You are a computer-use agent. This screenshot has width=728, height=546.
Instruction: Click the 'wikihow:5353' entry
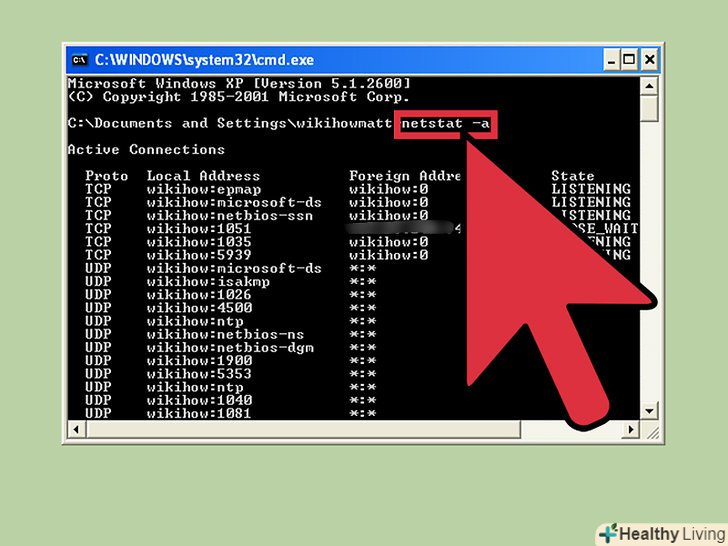tap(199, 374)
